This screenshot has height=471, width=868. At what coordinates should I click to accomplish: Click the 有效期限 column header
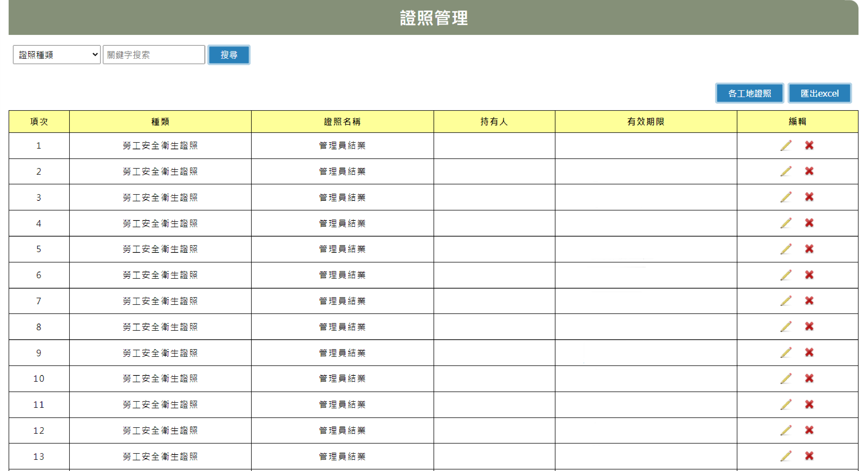pyautogui.click(x=646, y=121)
